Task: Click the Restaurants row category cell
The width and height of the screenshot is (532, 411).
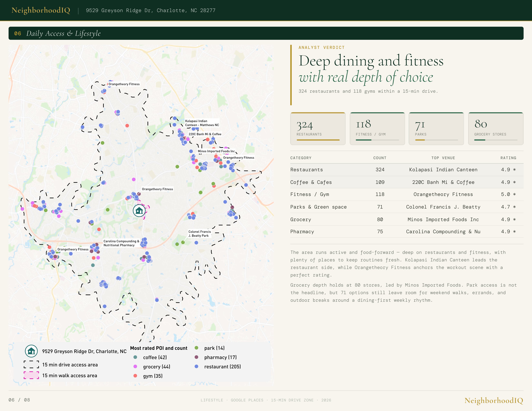Action: click(x=306, y=170)
